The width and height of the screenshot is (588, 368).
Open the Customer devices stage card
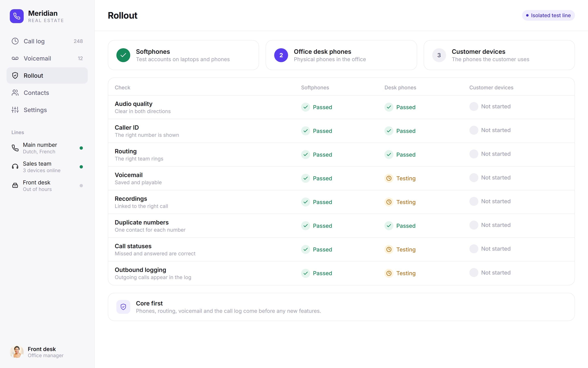click(499, 55)
